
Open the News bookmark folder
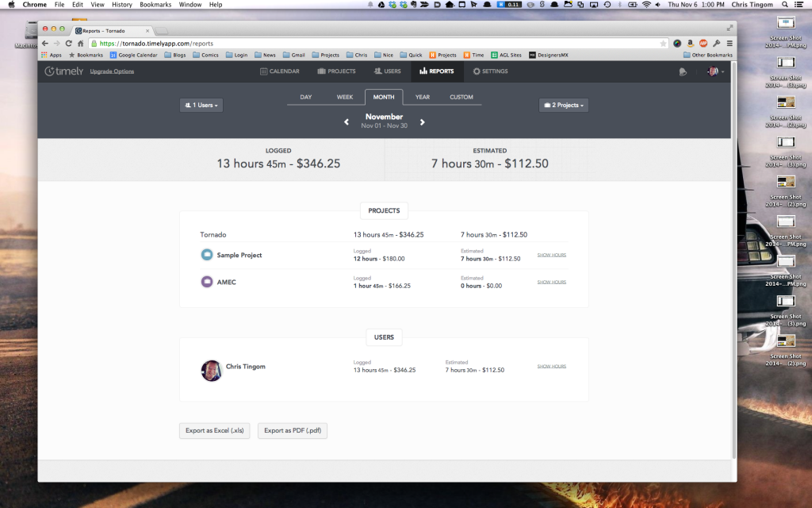(x=265, y=55)
